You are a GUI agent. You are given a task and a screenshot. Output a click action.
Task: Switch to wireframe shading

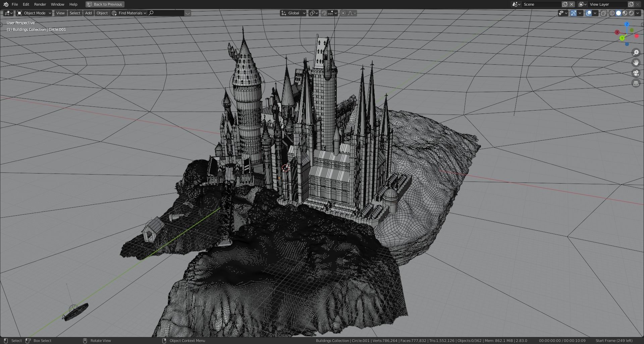[612, 13]
